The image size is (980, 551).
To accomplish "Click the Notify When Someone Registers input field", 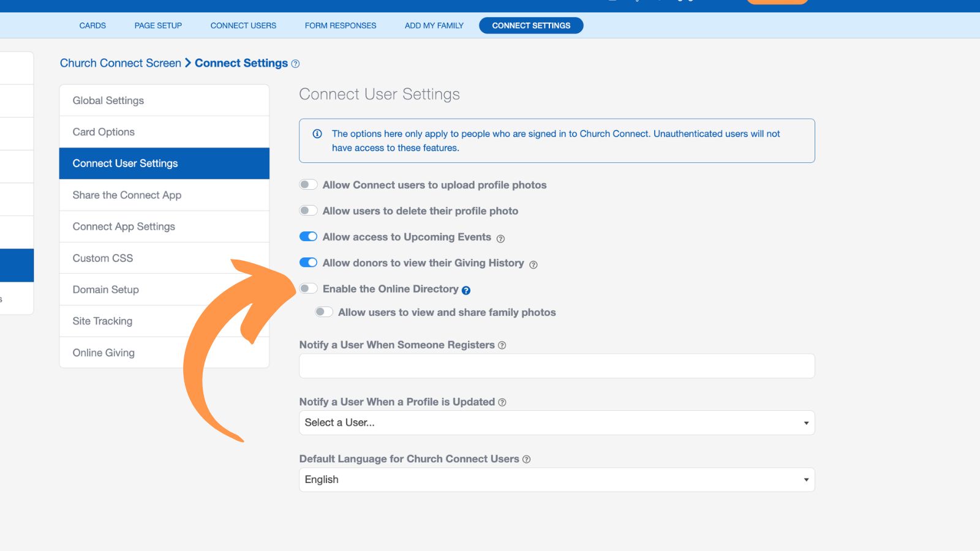I will pyautogui.click(x=556, y=366).
